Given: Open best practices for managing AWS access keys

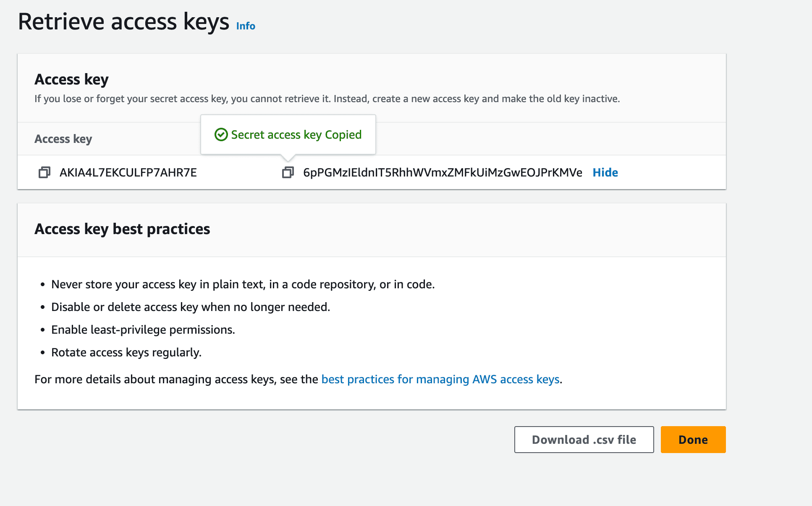Looking at the screenshot, I should point(441,379).
